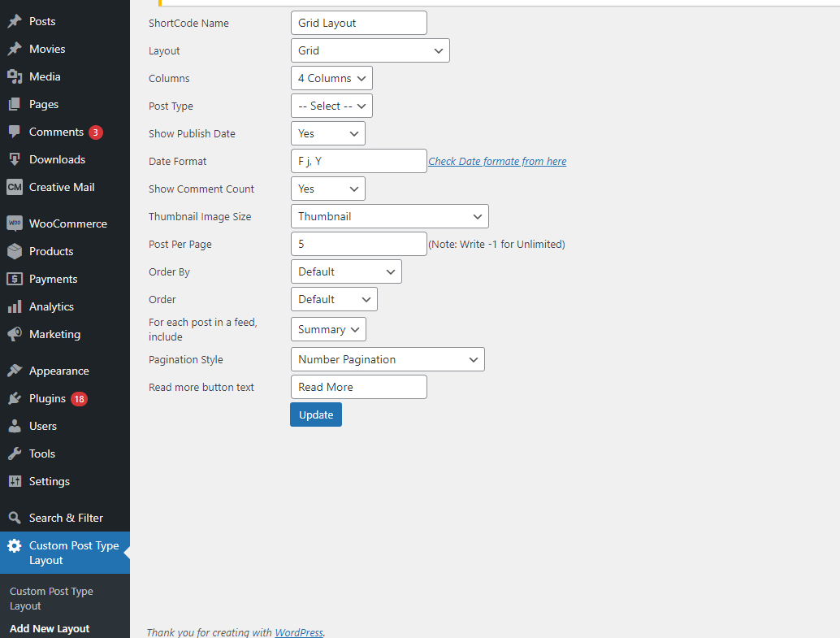Click the Creative Mail CM icon

click(15, 187)
